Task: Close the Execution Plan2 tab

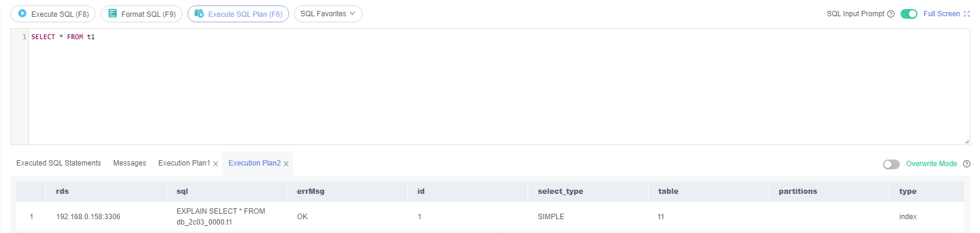Action: click(286, 164)
